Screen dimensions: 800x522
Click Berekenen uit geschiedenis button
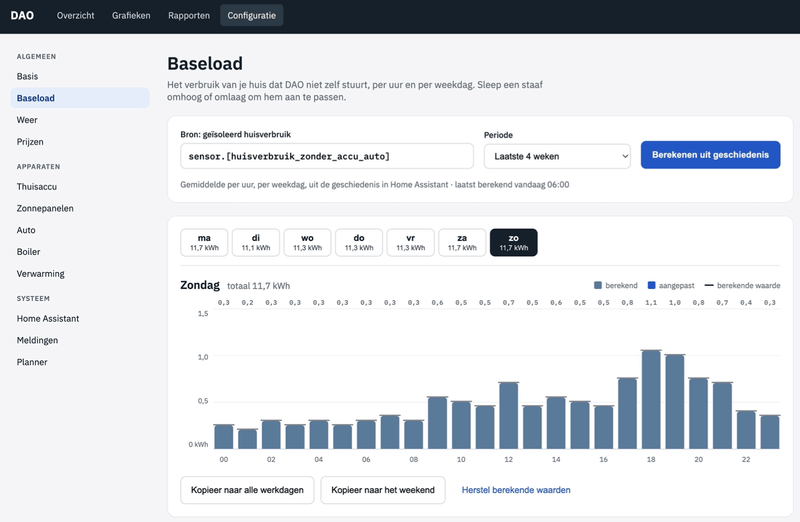coord(710,155)
